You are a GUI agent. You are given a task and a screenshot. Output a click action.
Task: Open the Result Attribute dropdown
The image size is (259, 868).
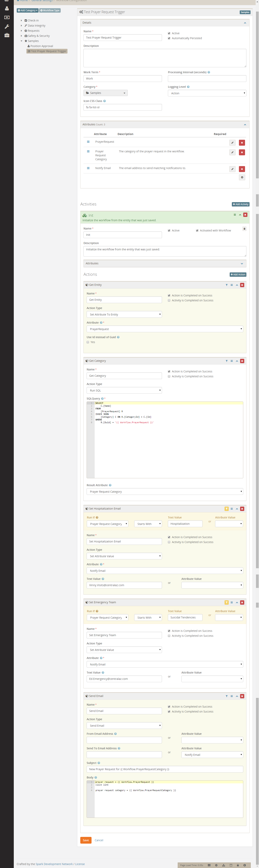click(164, 492)
